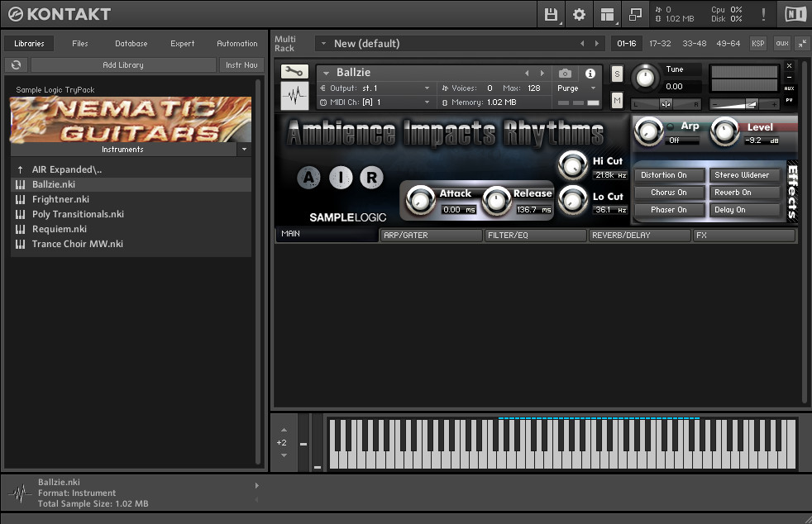
Task: Select previous instrument preset arrow in Ballzie header
Action: pos(527,73)
